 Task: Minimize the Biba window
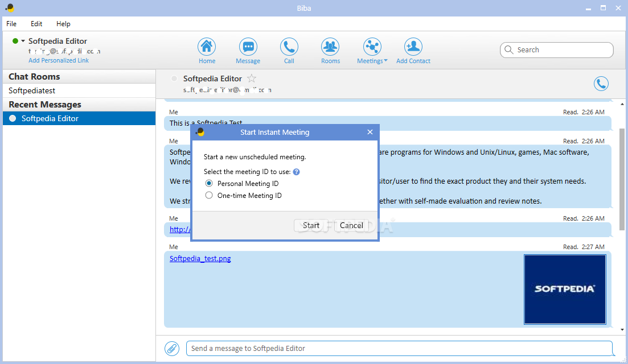[588, 8]
